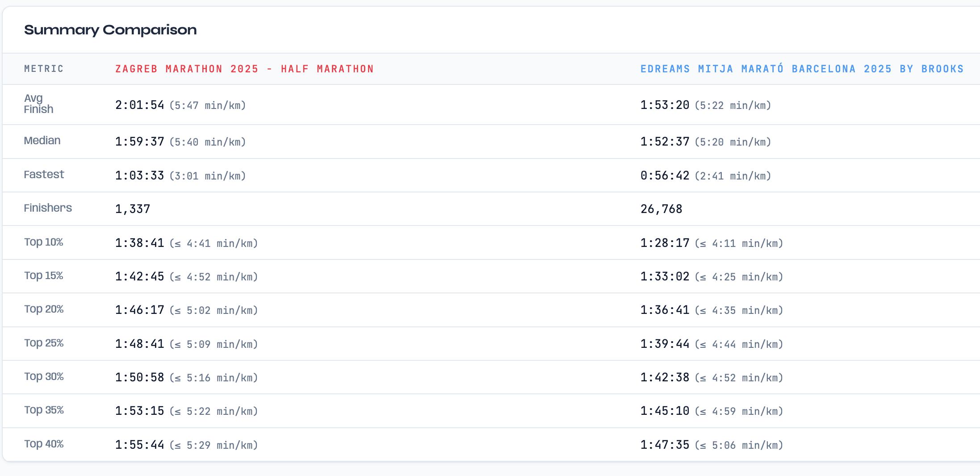Select the Top 20% row label

44,309
